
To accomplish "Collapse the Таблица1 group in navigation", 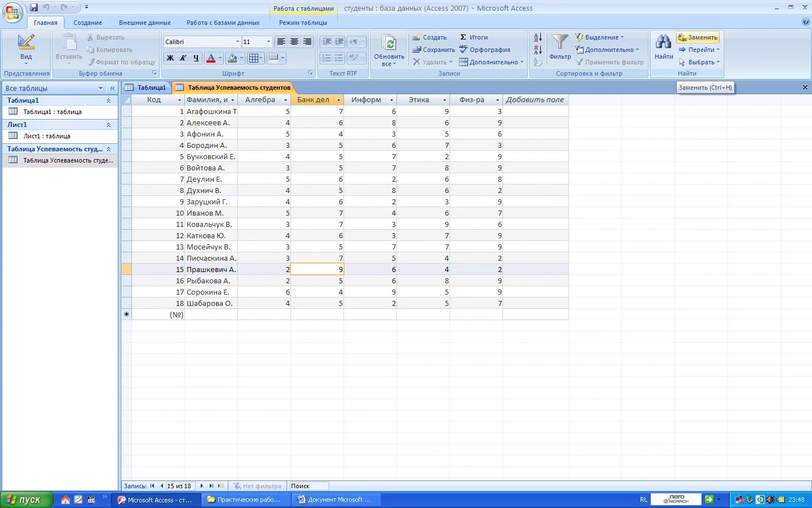I will (108, 100).
